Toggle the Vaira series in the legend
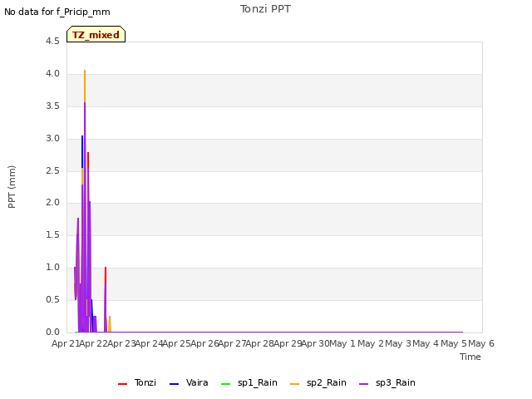 click(x=189, y=382)
